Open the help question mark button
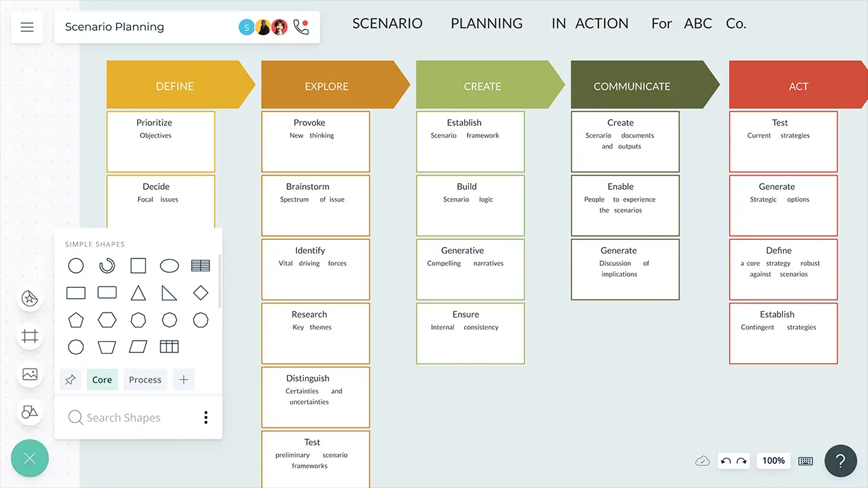Image resolution: width=868 pixels, height=488 pixels. (x=841, y=461)
